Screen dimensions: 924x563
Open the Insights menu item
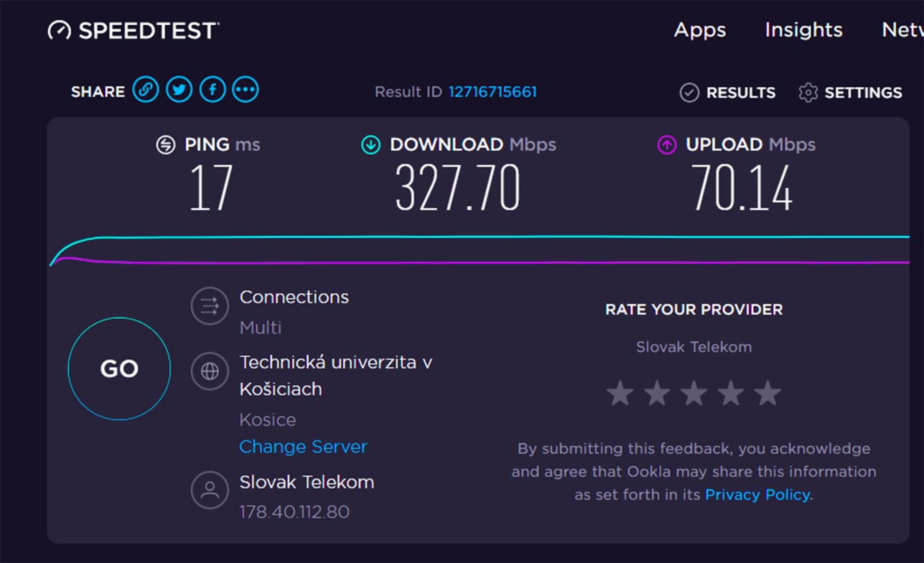(x=804, y=30)
